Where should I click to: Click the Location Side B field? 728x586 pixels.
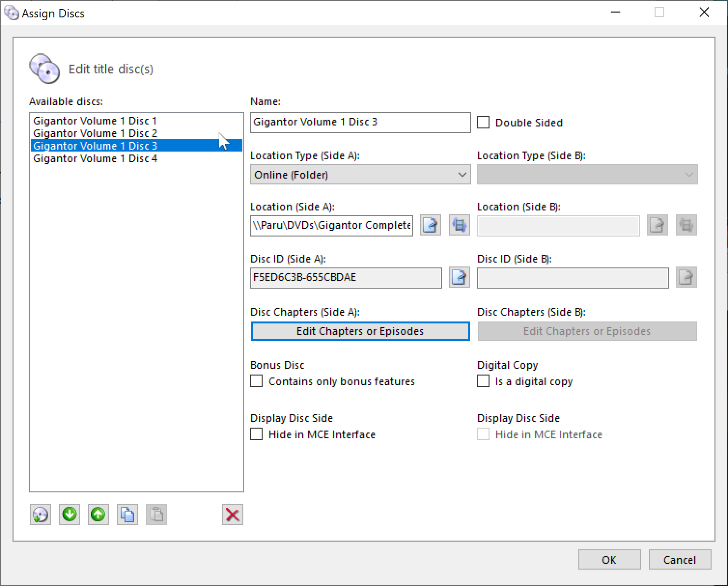click(559, 225)
